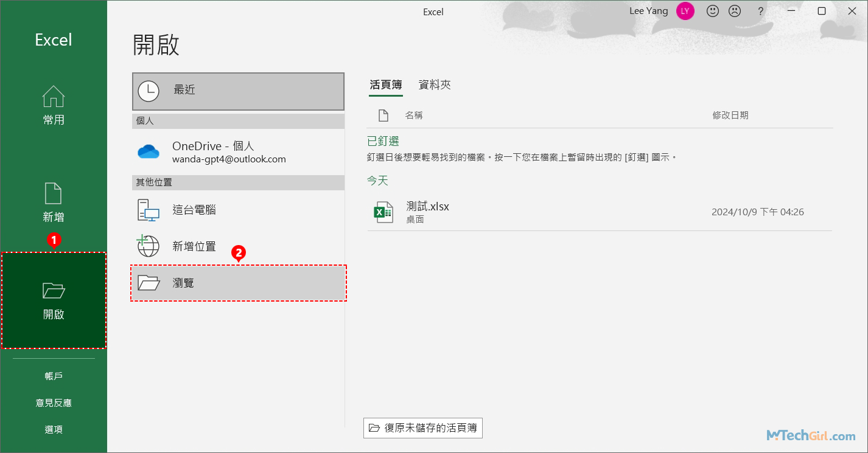Switch to the 活頁簿 tab
This screenshot has width=868, height=453.
[x=386, y=85]
